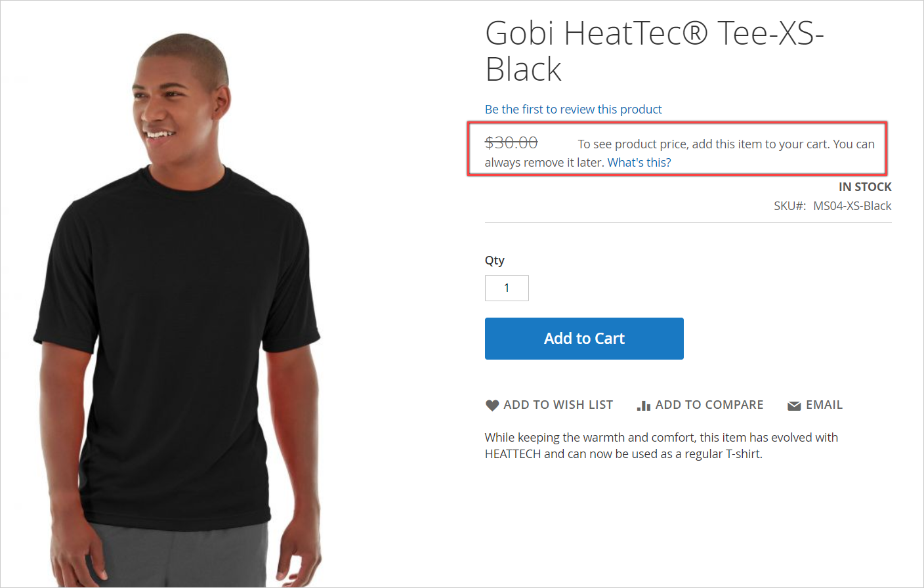Viewport: 924px width, 588px height.
Task: Click the EMAIL link text
Action: [824, 405]
